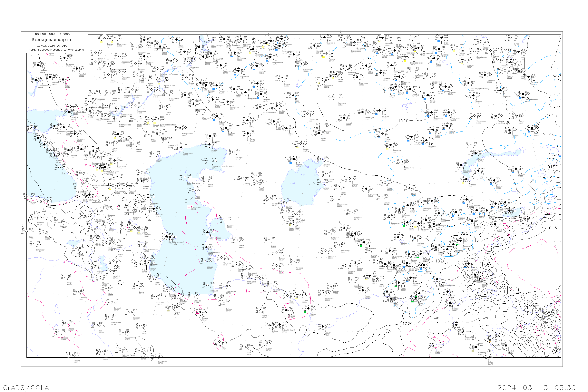Click the open station circle at Лиски
Image resolution: width=588 pixels, height=392 pixels.
pyautogui.click(x=95, y=62)
